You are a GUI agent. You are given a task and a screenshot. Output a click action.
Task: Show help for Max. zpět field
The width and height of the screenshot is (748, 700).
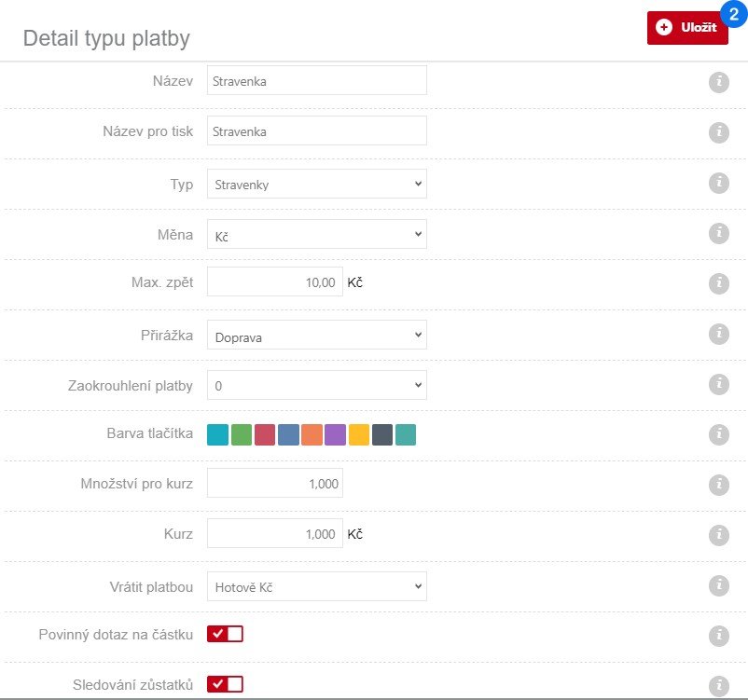tap(718, 283)
